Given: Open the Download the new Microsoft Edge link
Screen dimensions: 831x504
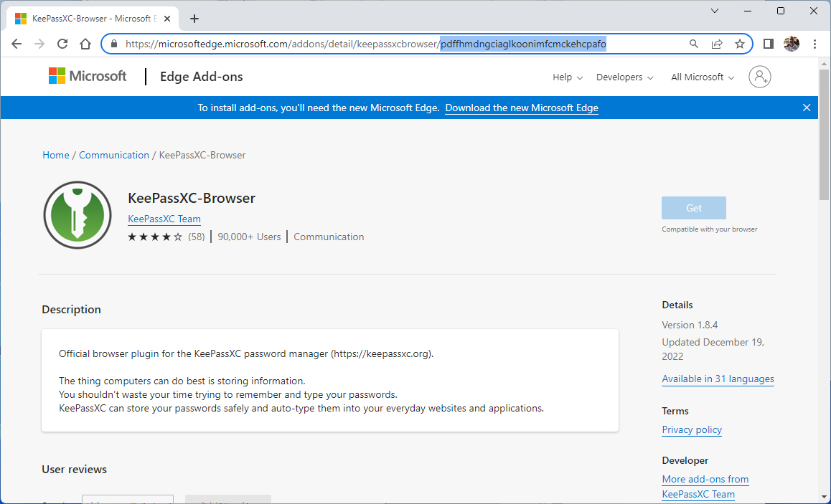Looking at the screenshot, I should 521,108.
